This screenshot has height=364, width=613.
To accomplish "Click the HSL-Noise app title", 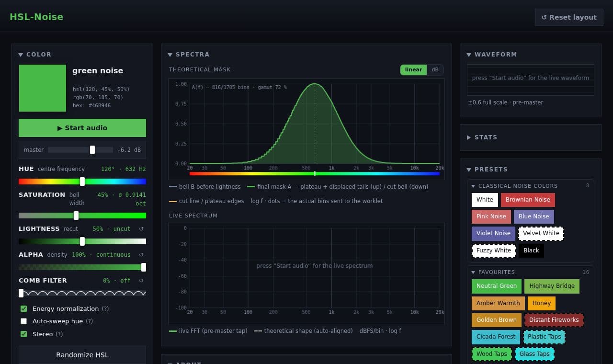I will 36,17.
